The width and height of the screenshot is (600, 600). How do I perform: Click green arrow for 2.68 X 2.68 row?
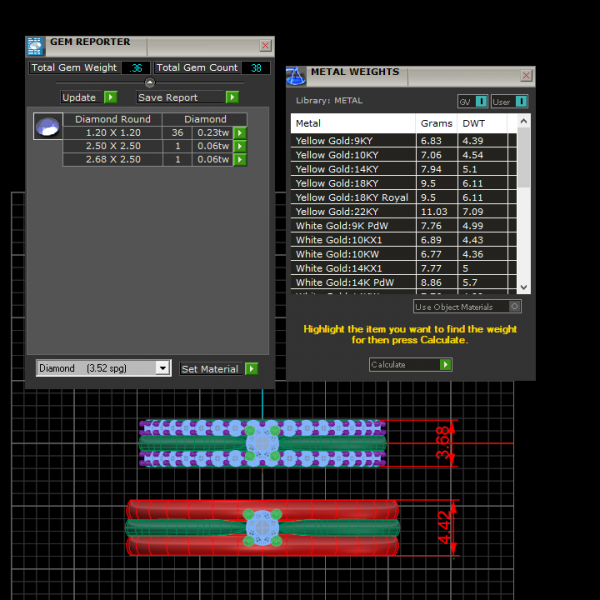click(240, 159)
